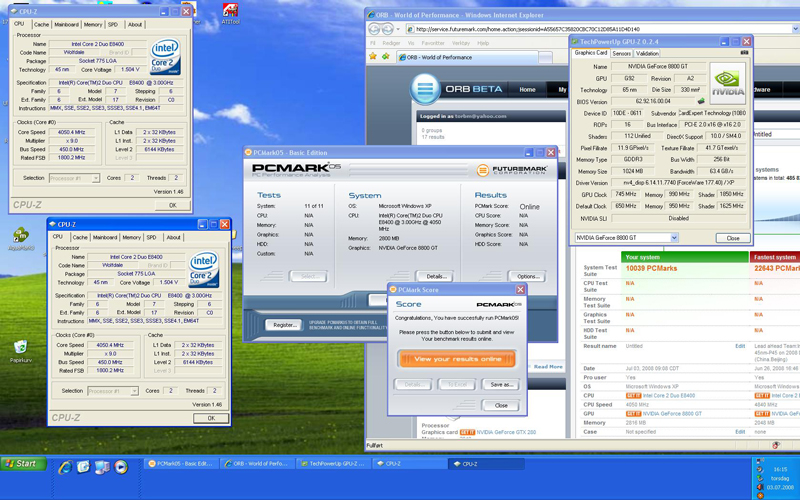This screenshot has width=800, height=500.
Task: Open the Favoritter menu in Internet Explorer
Action: (x=433, y=43)
